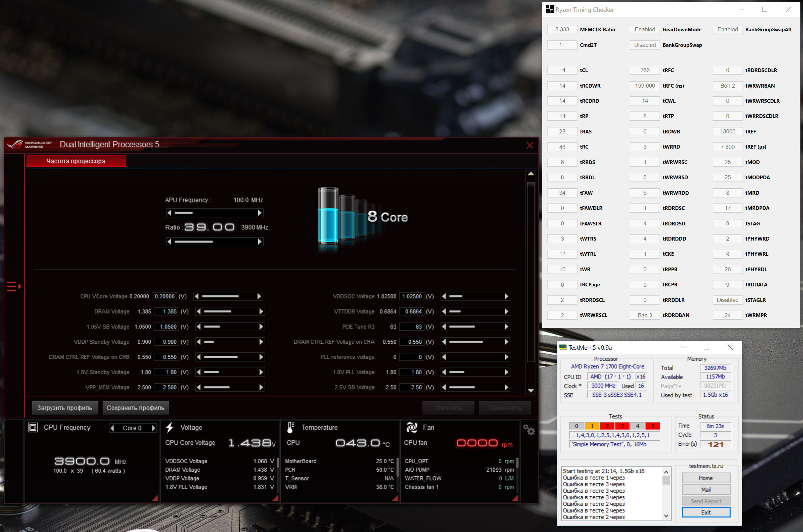Click Загрузить профиль button
This screenshot has height=532, width=803.
tap(64, 408)
